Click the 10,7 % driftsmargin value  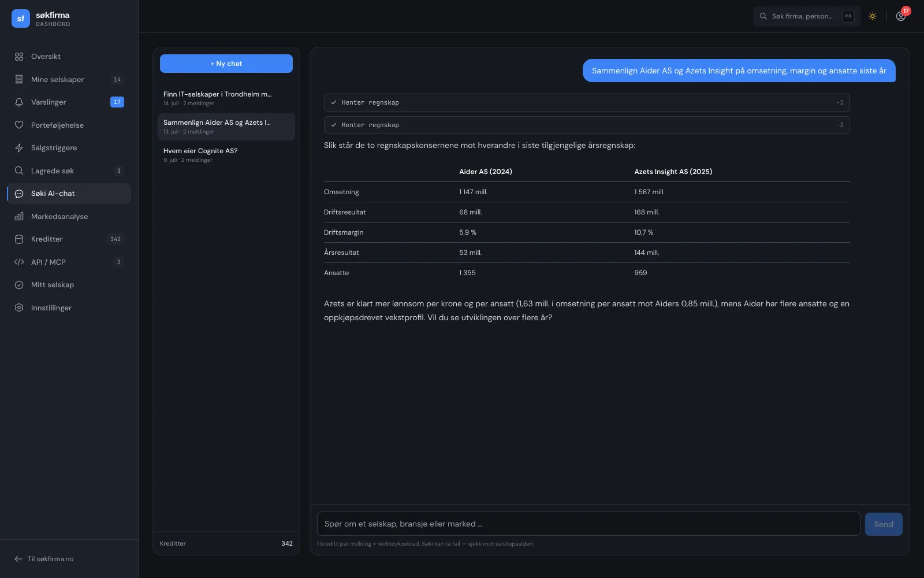[644, 232]
